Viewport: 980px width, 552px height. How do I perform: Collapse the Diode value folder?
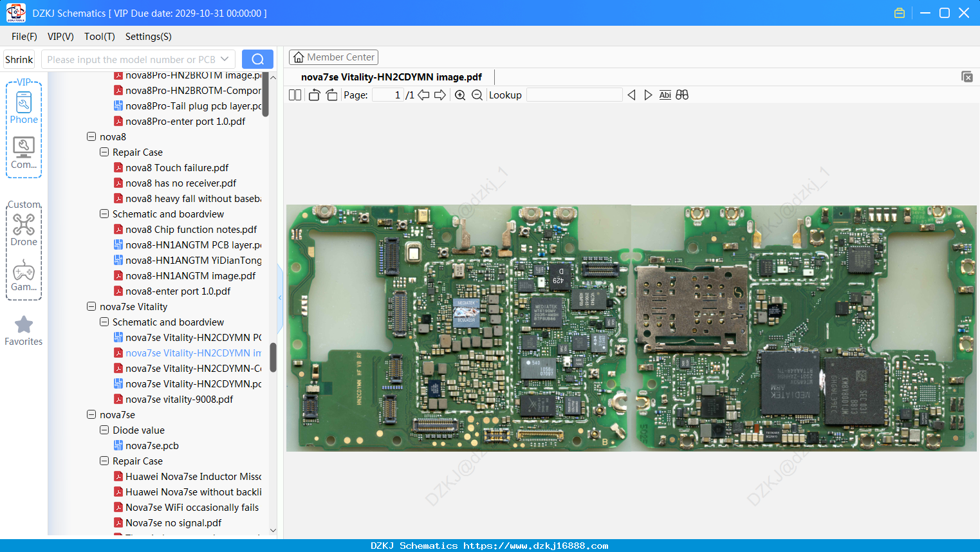104,430
